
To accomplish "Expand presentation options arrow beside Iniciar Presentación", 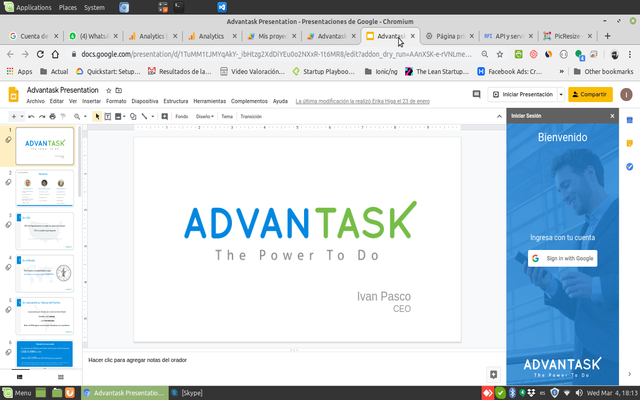I will 561,94.
